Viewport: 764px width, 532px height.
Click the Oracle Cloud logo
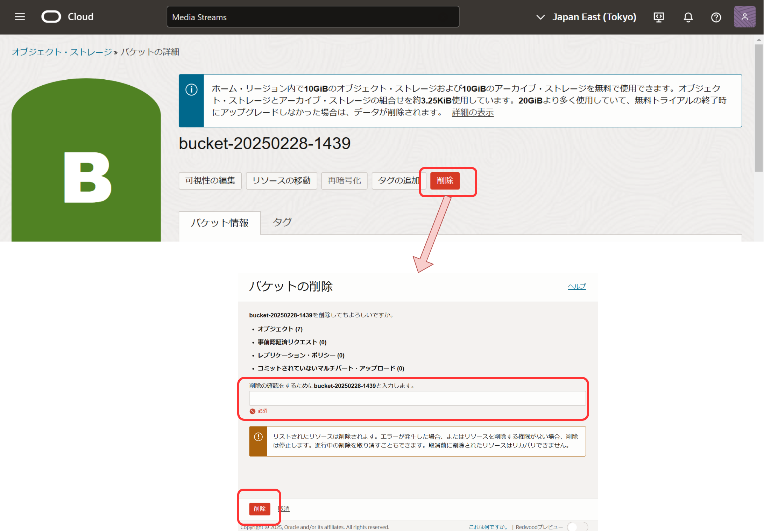click(68, 17)
